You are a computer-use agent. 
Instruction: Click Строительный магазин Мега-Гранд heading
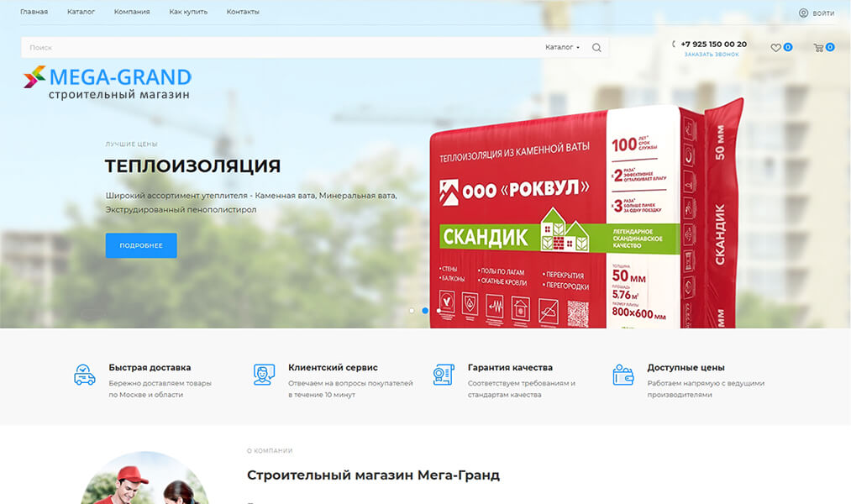373,475
